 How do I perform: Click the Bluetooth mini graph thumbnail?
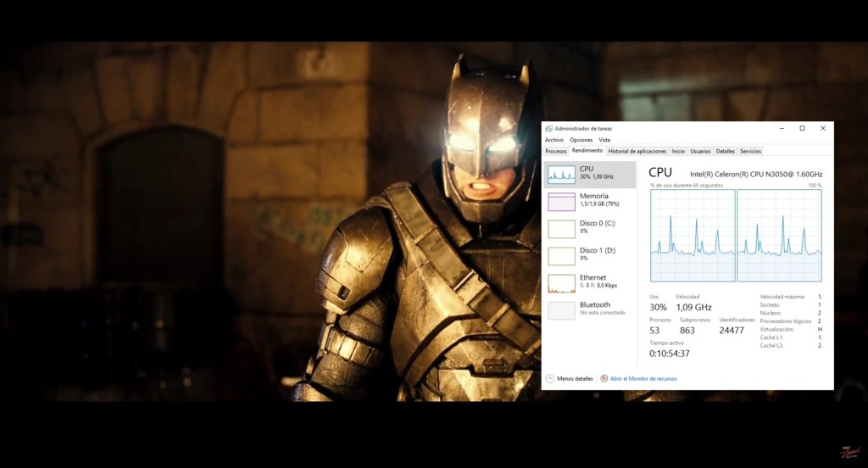pyautogui.click(x=561, y=310)
